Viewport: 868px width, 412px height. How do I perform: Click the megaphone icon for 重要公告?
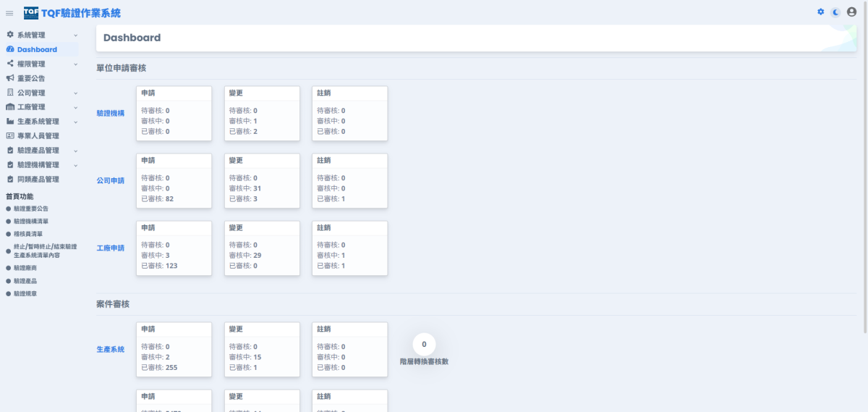10,78
